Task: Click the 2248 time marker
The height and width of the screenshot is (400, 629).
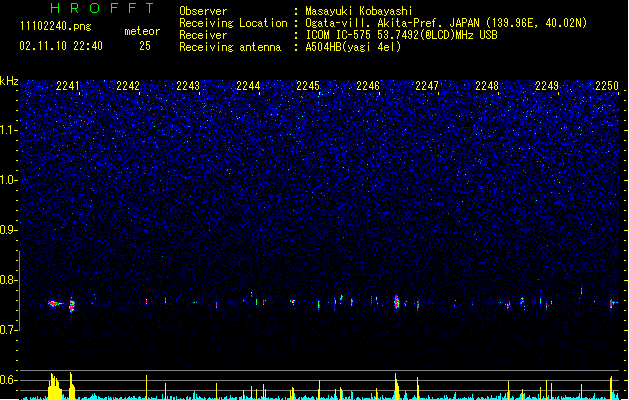Action: click(x=487, y=86)
